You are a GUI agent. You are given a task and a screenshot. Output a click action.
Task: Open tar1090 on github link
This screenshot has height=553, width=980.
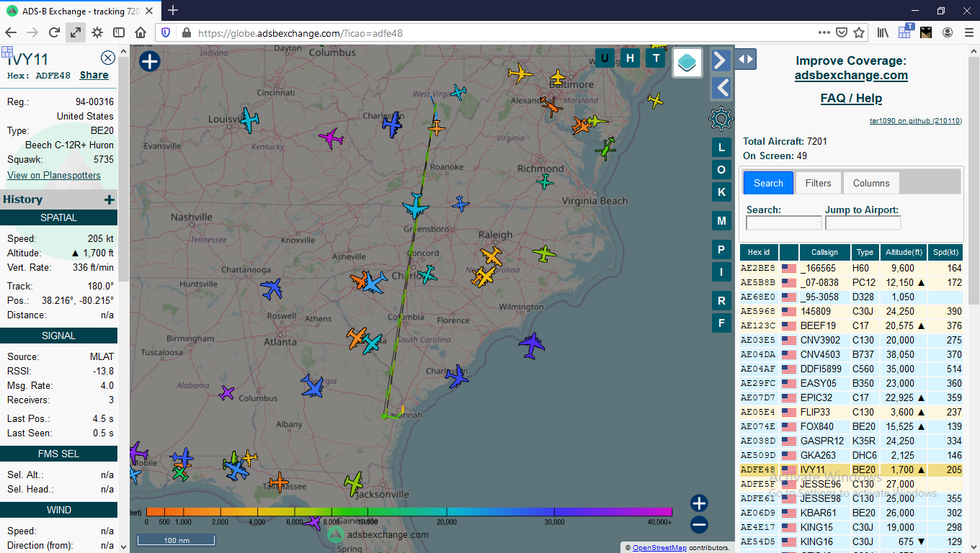tap(916, 121)
